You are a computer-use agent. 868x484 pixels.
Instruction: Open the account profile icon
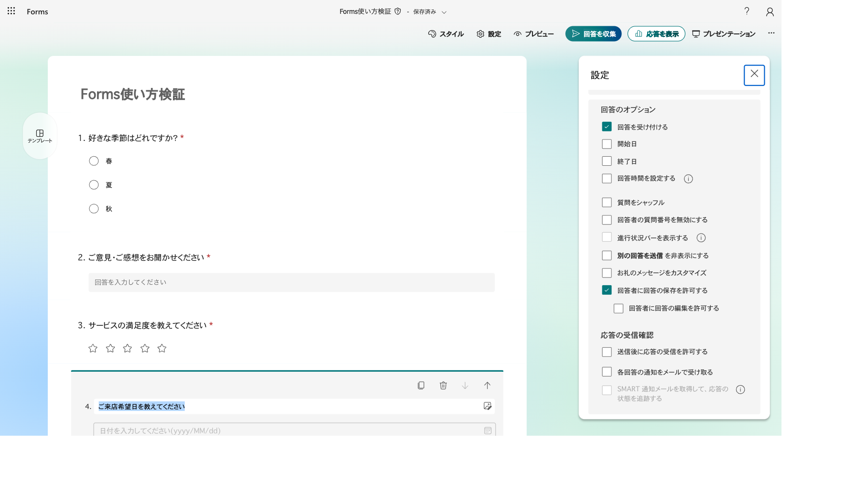[x=770, y=11]
